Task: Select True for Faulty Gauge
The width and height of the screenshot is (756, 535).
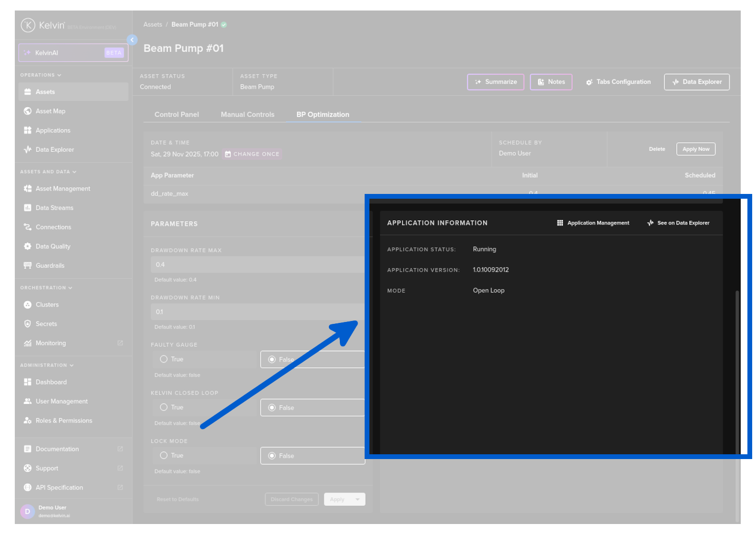Action: pyautogui.click(x=164, y=359)
